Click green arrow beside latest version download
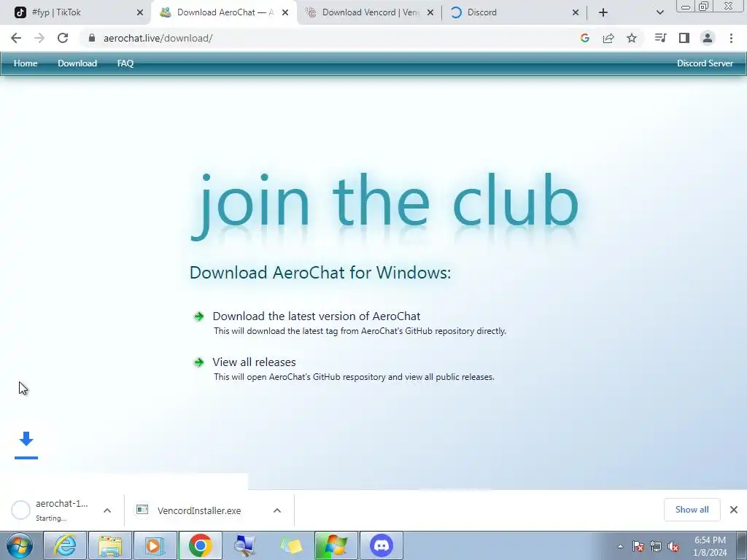747x560 pixels. coord(198,316)
